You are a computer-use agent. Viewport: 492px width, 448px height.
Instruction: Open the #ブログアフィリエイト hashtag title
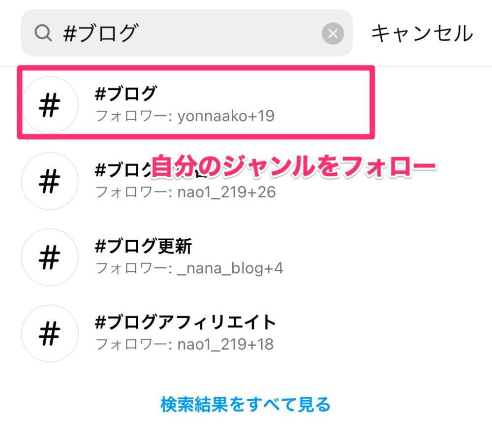click(185, 322)
